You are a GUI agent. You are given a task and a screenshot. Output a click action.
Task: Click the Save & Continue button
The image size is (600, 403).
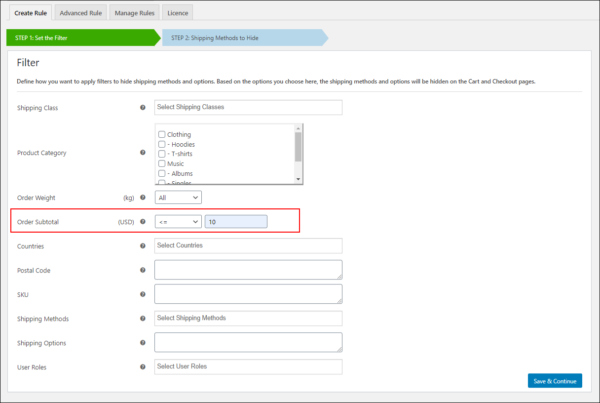point(555,381)
